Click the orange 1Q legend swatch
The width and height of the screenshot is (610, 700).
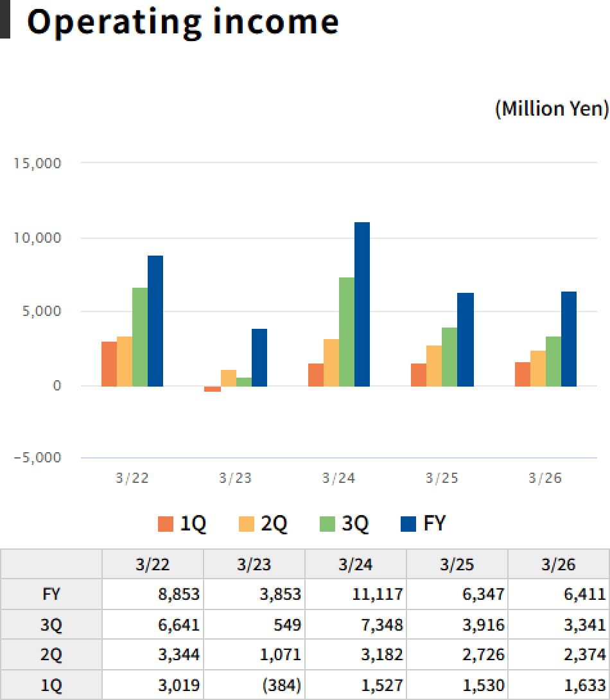click(166, 523)
